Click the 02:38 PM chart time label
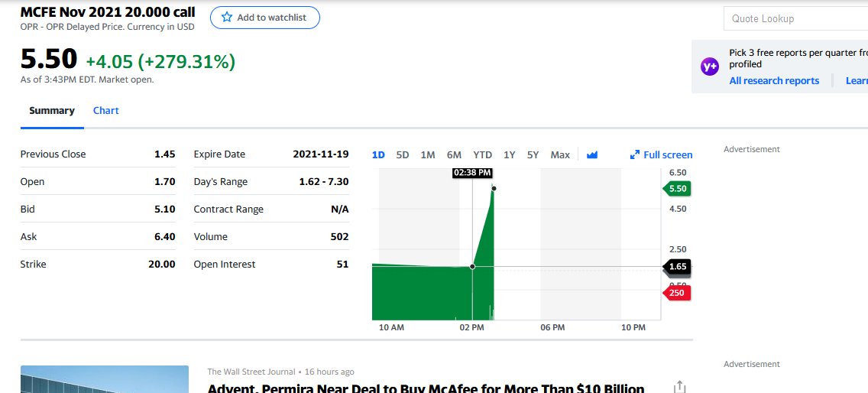The image size is (868, 393). (472, 172)
